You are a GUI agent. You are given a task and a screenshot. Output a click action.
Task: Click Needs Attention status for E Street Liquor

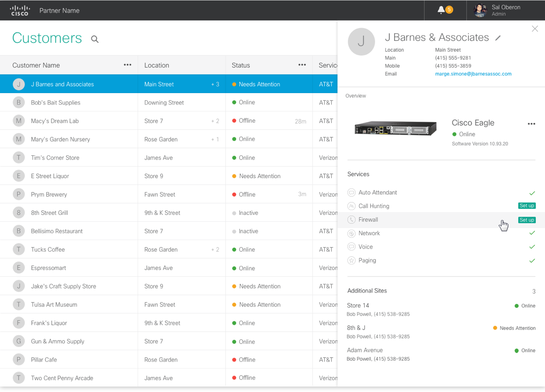pos(256,176)
